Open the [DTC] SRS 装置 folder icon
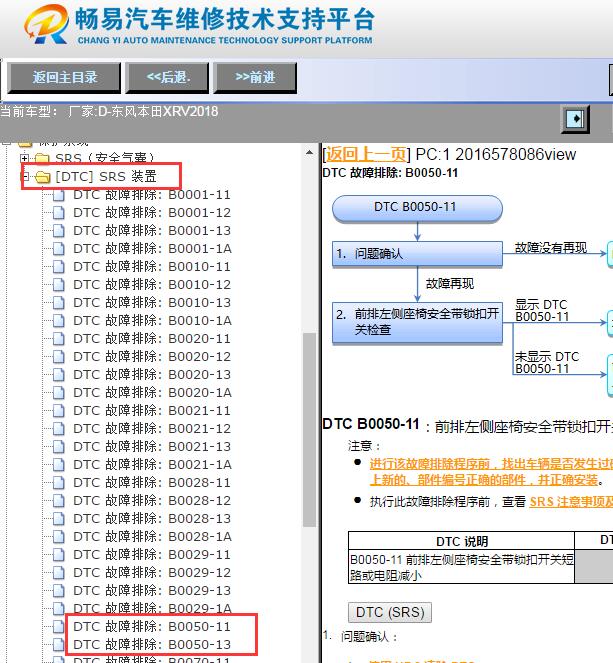 coord(43,177)
